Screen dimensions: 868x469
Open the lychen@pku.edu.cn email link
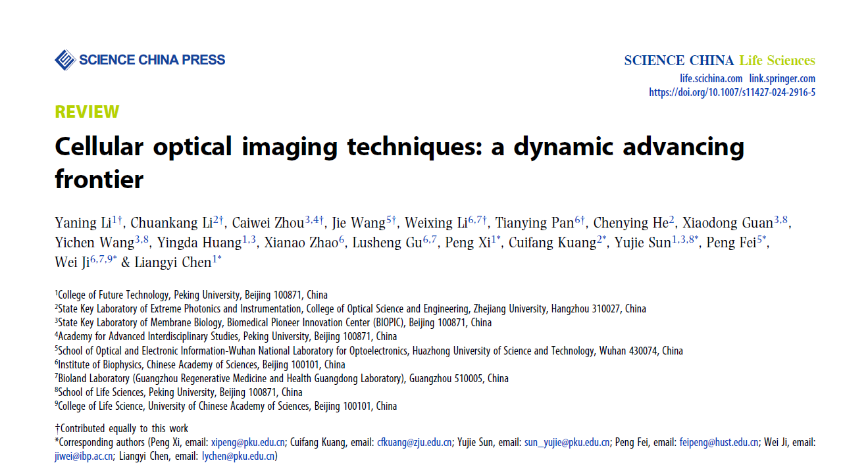[x=239, y=456]
